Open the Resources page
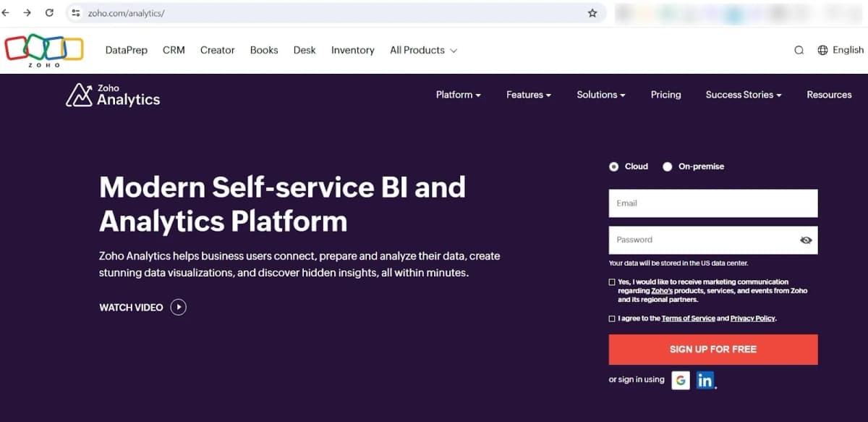This screenshot has height=422, width=868. point(829,95)
